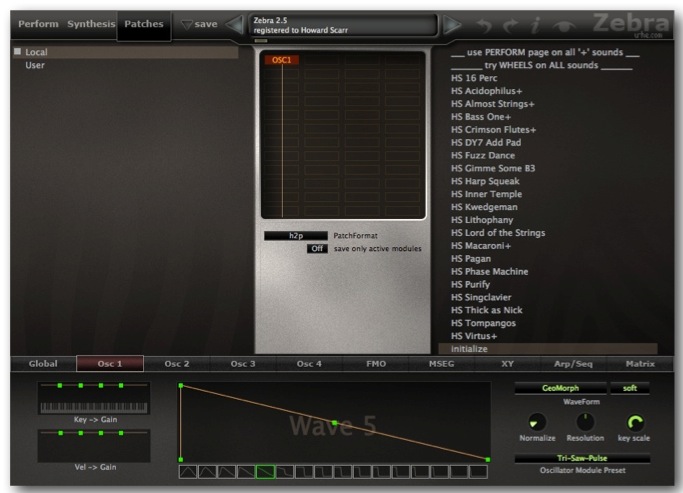683x493 pixels.
Task: Select the ninth wave slot
Action: tap(343, 472)
